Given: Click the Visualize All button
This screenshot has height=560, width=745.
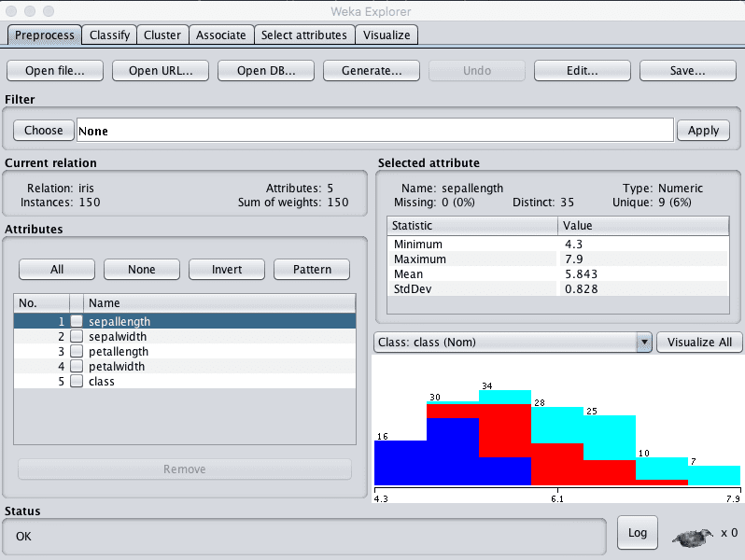Looking at the screenshot, I should (699, 342).
